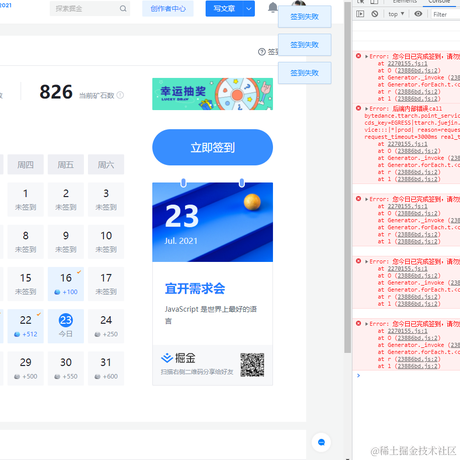This screenshot has width=460, height=460.
Task: Select calendar day 9
Action: point(66,242)
